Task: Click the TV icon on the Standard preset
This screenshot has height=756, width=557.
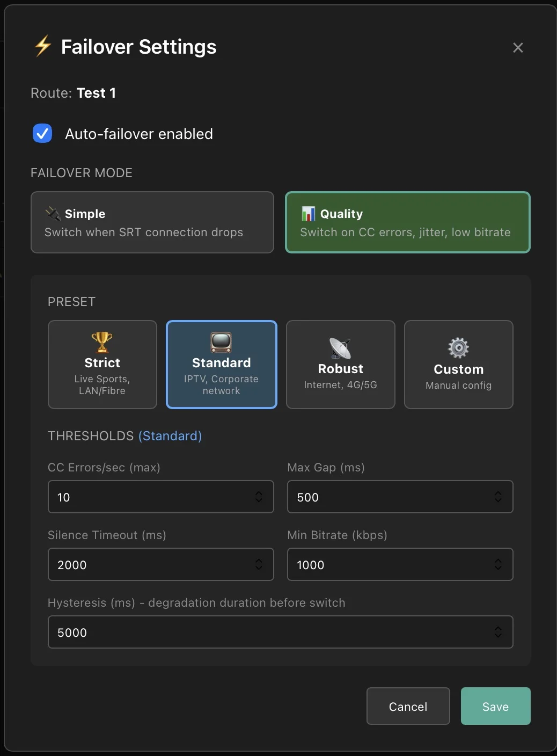Action: point(221,342)
